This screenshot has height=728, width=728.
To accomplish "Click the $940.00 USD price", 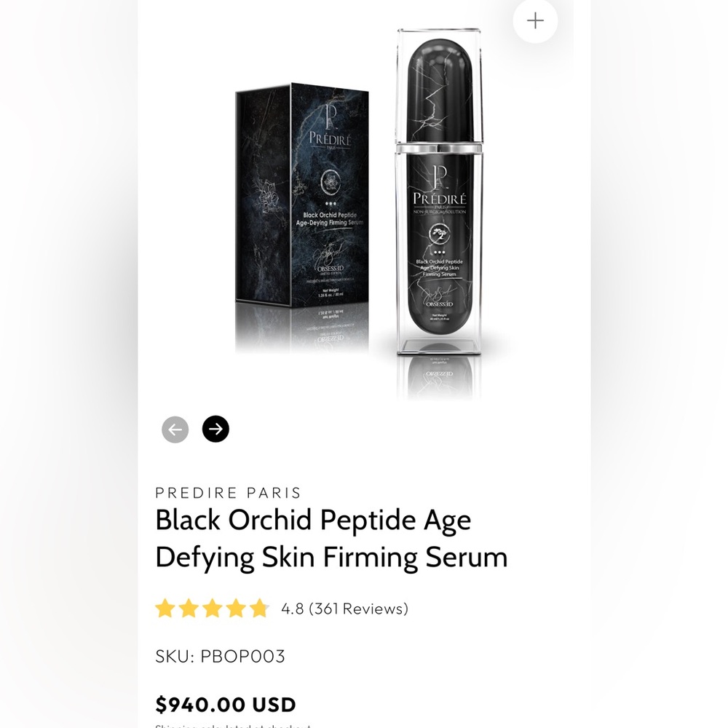I will pyautogui.click(x=225, y=704).
